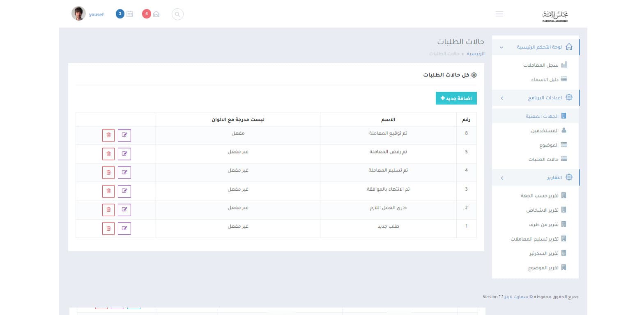Expand التقارير section chevron
Image resolution: width=644 pixels, height=315 pixels.
[x=501, y=178]
